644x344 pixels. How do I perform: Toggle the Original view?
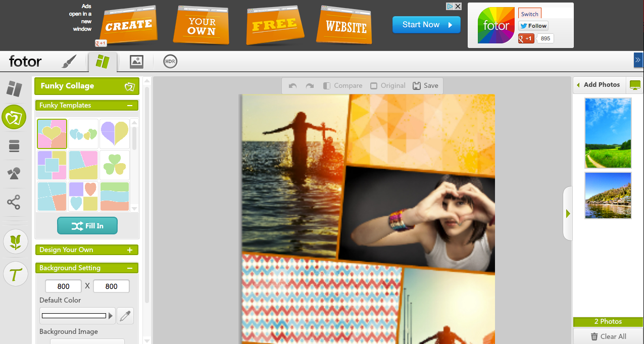click(387, 86)
